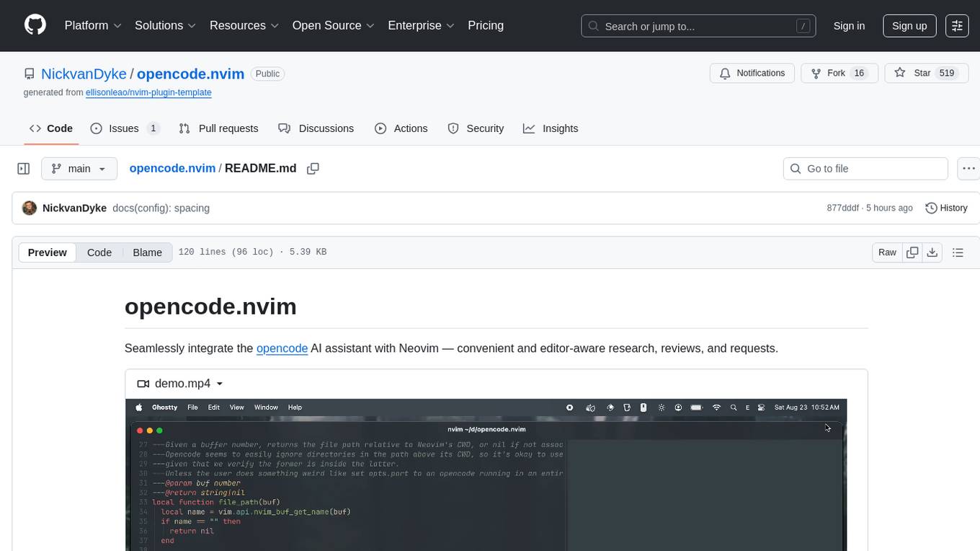Click the Sign in link
This screenshot has height=551, width=980.
click(849, 25)
